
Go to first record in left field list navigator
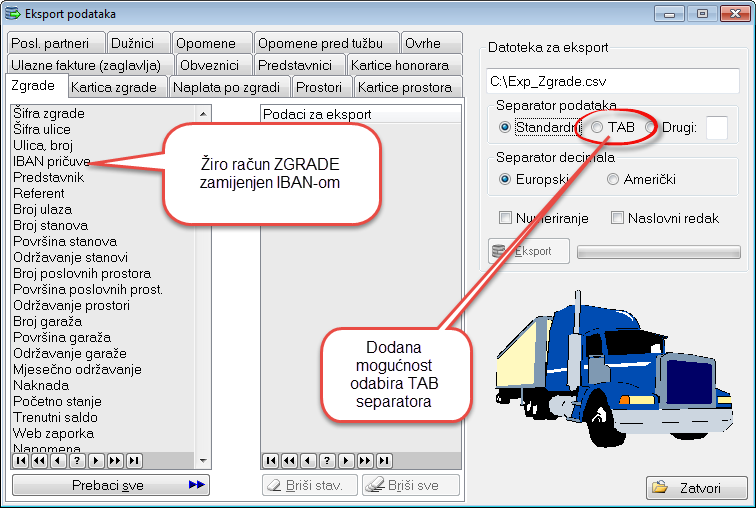[x=21, y=461]
